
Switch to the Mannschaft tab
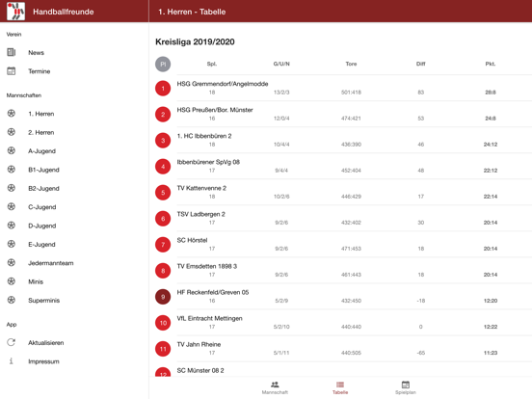point(275,387)
